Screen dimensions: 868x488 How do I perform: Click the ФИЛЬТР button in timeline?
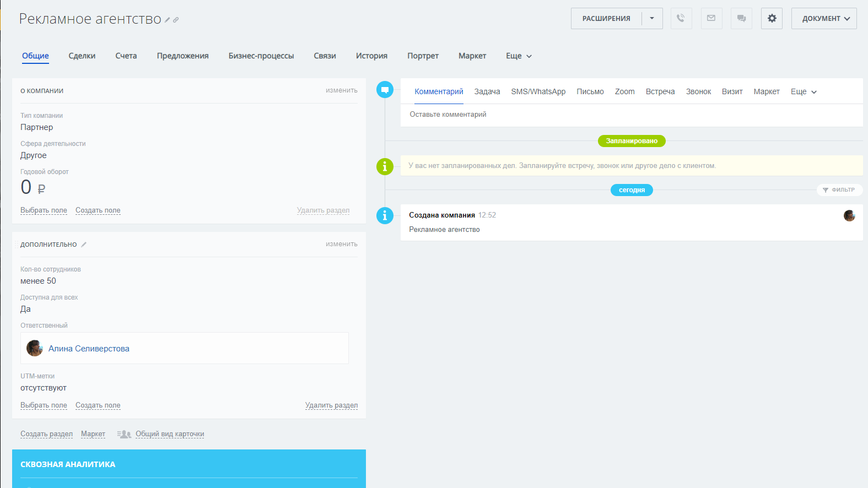click(839, 190)
